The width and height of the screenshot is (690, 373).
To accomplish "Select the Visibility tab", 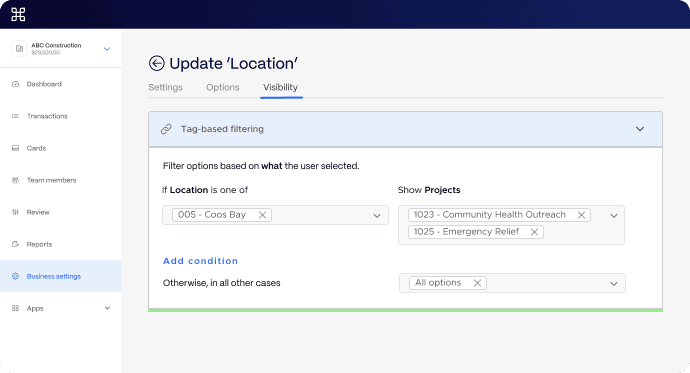I will 280,87.
